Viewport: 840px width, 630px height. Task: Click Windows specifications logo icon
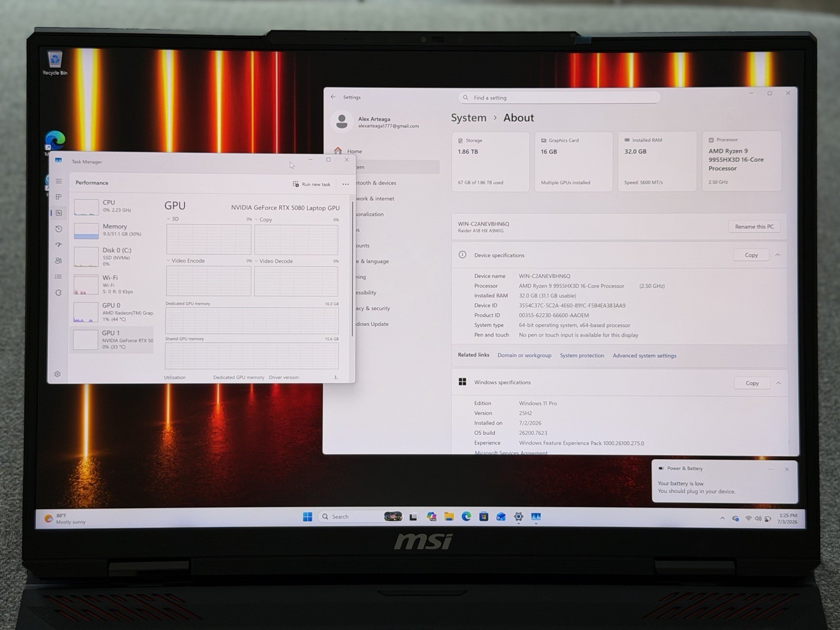tap(463, 382)
